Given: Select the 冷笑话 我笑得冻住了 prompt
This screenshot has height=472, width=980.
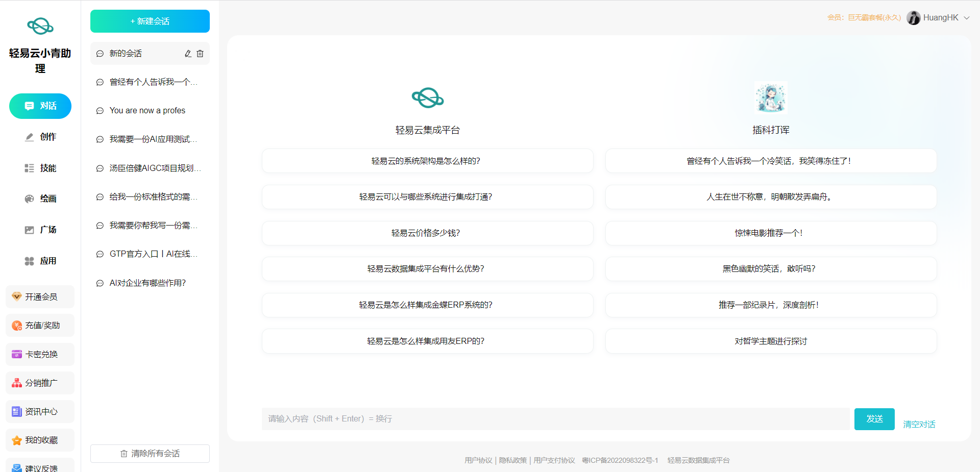Looking at the screenshot, I should click(x=771, y=161).
